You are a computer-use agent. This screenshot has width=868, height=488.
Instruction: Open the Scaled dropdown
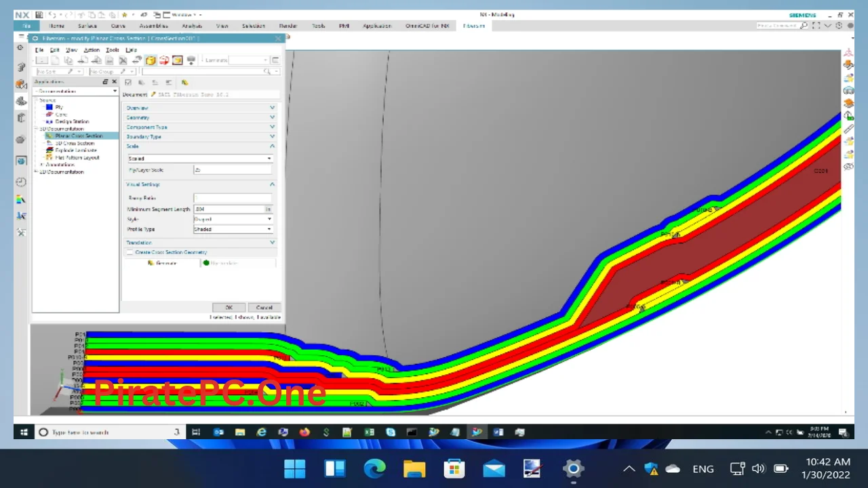coord(200,159)
